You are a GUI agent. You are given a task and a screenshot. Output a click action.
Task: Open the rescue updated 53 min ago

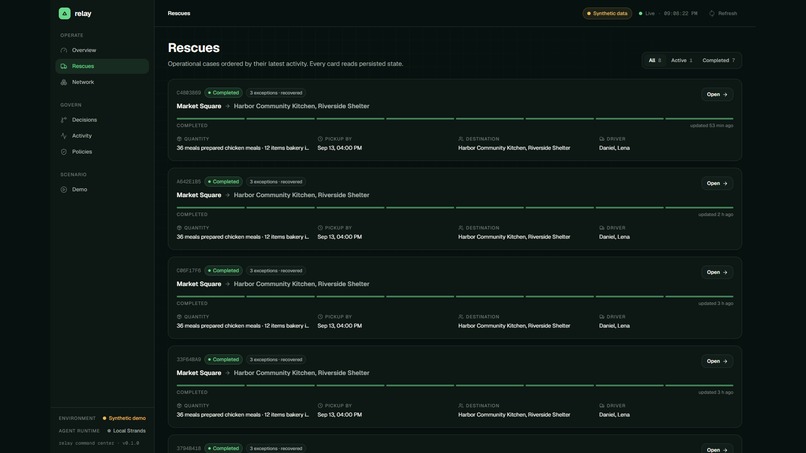(x=717, y=95)
